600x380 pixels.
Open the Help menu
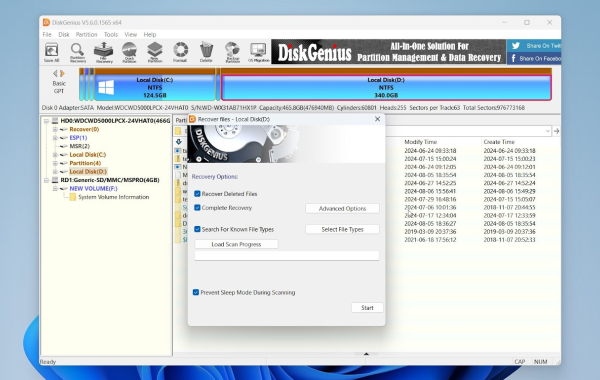pos(150,34)
